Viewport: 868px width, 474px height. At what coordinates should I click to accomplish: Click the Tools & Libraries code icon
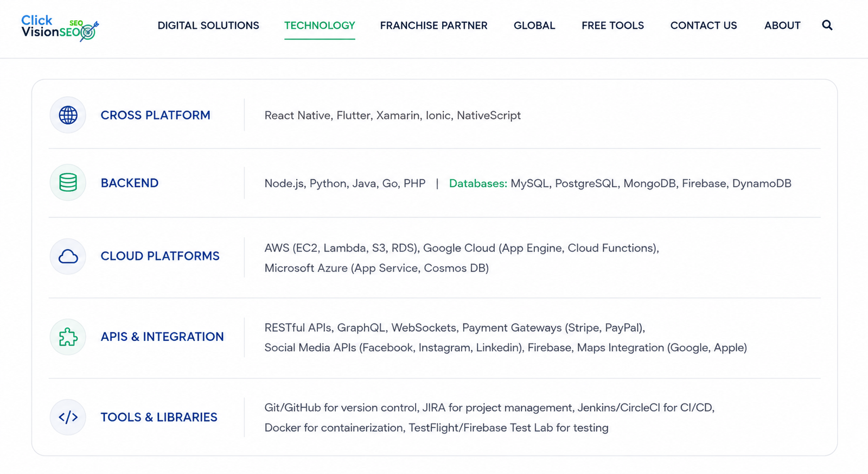68,417
